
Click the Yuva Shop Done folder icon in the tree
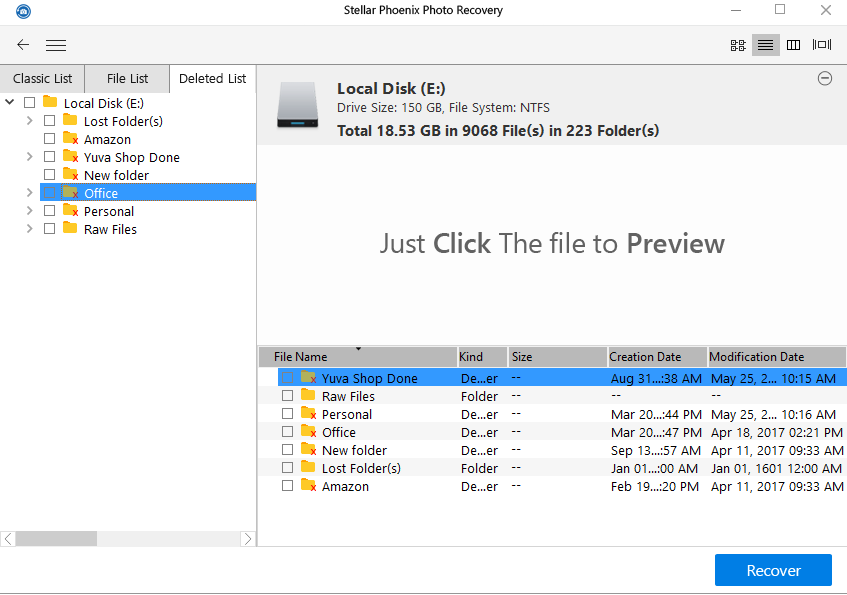(x=71, y=156)
